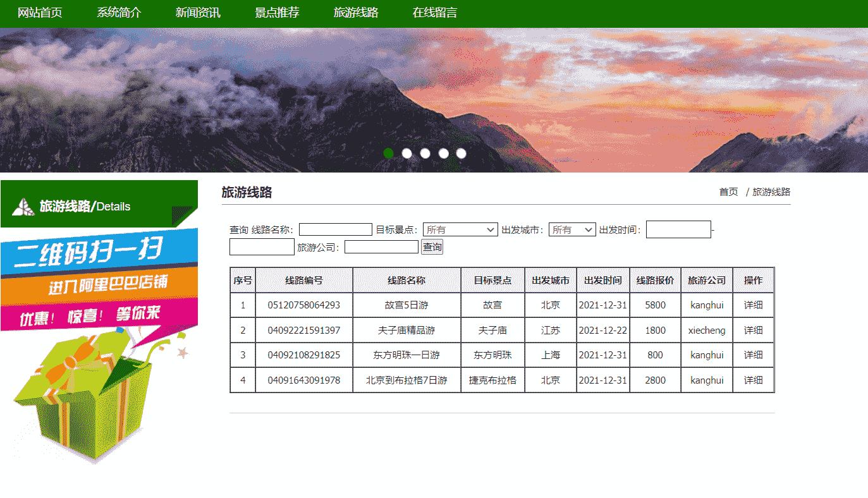Click the 江苏 departure city cell
Image resolution: width=868 pixels, height=498 pixels.
551,331
